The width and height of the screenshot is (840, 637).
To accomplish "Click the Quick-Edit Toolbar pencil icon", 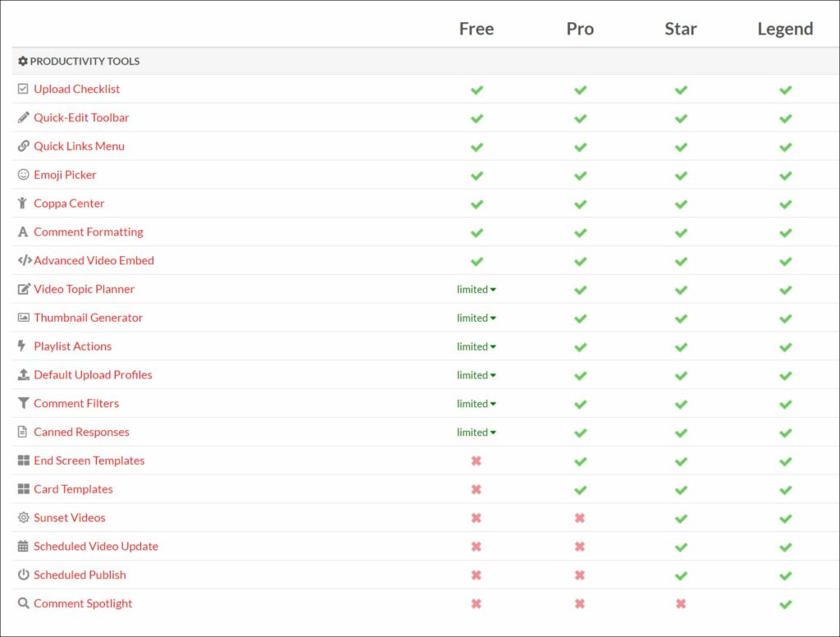I will click(23, 117).
